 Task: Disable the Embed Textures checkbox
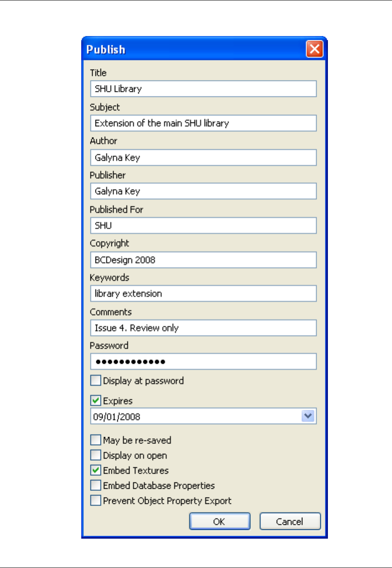[x=96, y=470]
